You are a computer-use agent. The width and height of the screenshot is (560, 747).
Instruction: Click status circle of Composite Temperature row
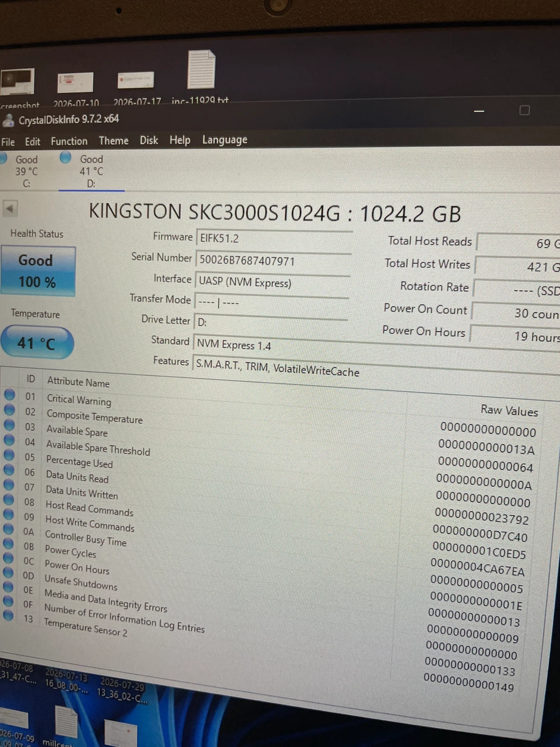click(9, 410)
